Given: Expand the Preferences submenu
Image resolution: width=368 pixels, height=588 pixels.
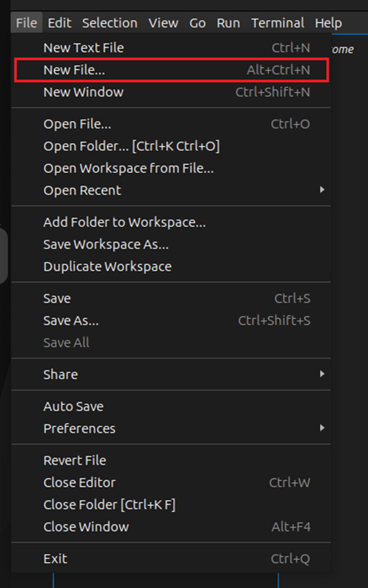Looking at the screenshot, I should (79, 429).
